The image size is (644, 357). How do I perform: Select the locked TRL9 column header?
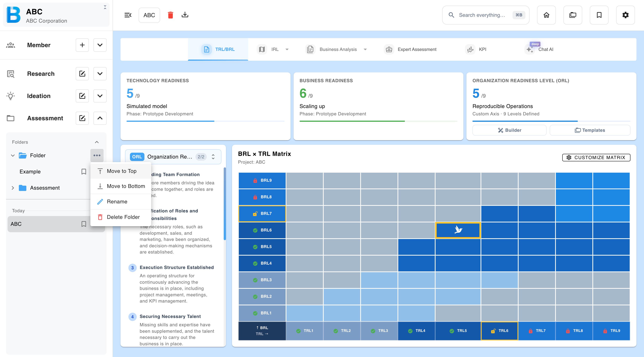611,331
